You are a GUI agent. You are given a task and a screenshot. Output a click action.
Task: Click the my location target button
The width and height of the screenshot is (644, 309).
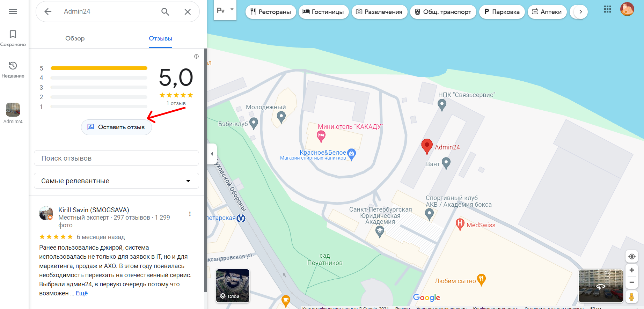coord(631,257)
